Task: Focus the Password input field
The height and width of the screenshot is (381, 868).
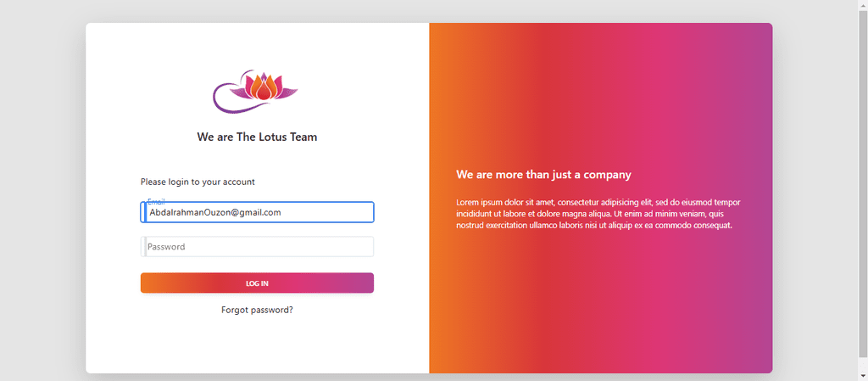Action: (258, 246)
